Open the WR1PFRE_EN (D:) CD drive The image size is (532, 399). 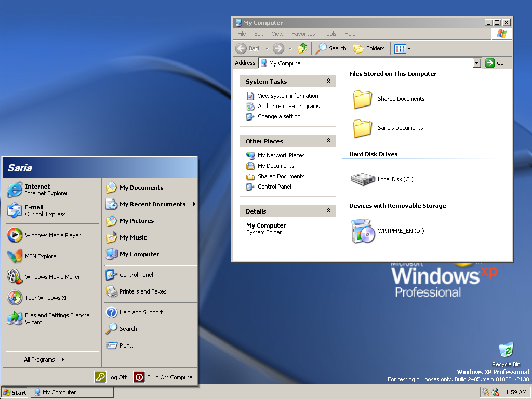pyautogui.click(x=363, y=231)
